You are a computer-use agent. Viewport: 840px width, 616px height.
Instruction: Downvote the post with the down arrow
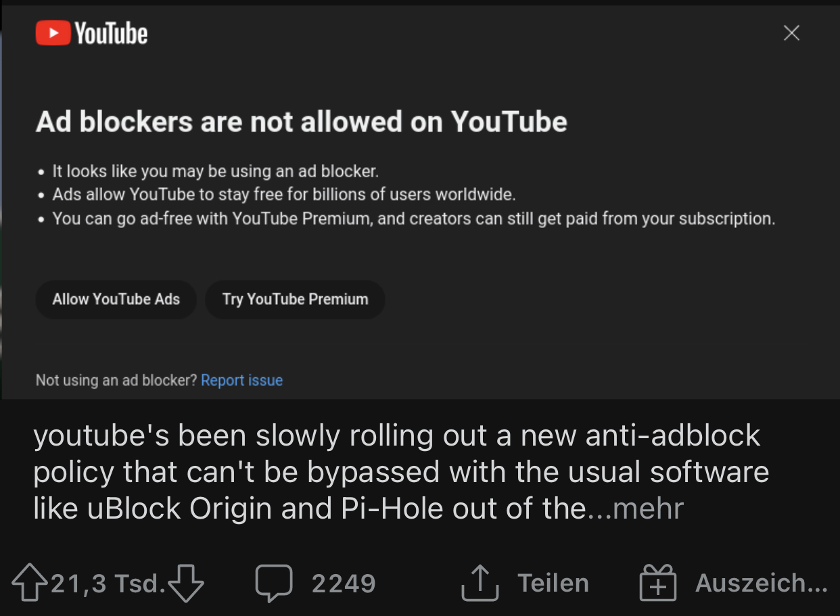click(x=185, y=583)
